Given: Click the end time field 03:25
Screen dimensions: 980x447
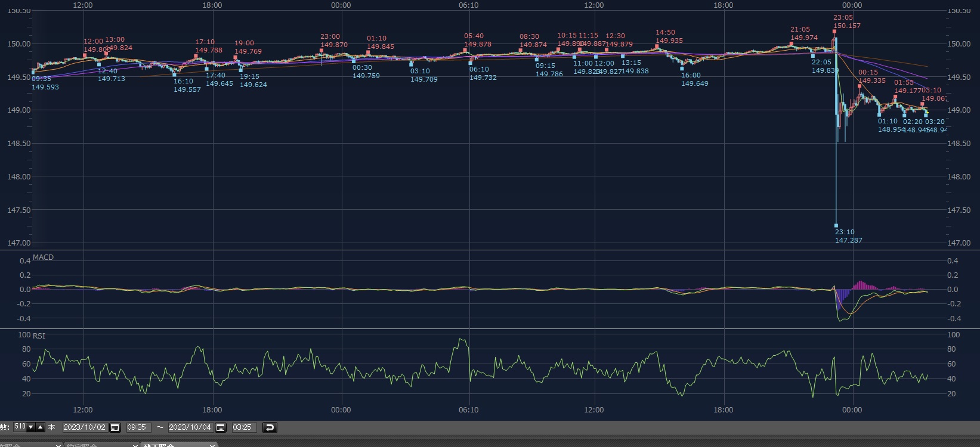Looking at the screenshot, I should (242, 427).
